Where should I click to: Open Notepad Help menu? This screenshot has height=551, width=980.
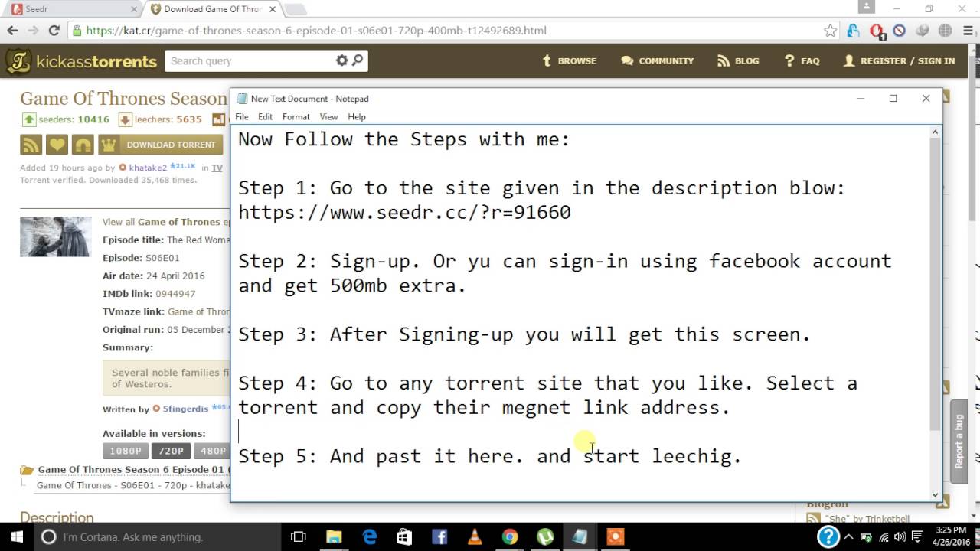(x=357, y=117)
